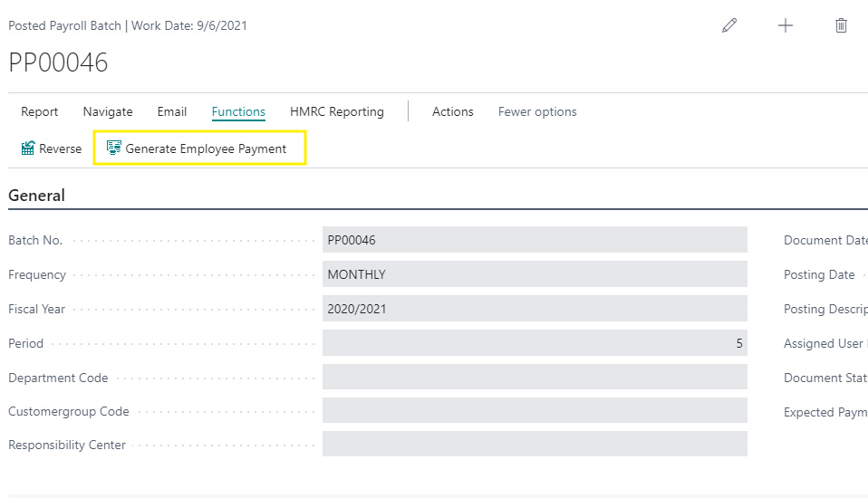Click the Customergroup Code label
The image size is (868, 498).
tap(69, 412)
